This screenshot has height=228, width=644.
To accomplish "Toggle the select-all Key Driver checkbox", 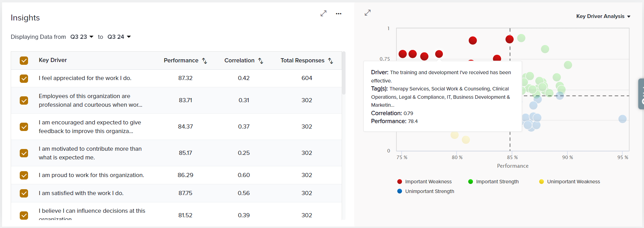I will click(x=24, y=61).
